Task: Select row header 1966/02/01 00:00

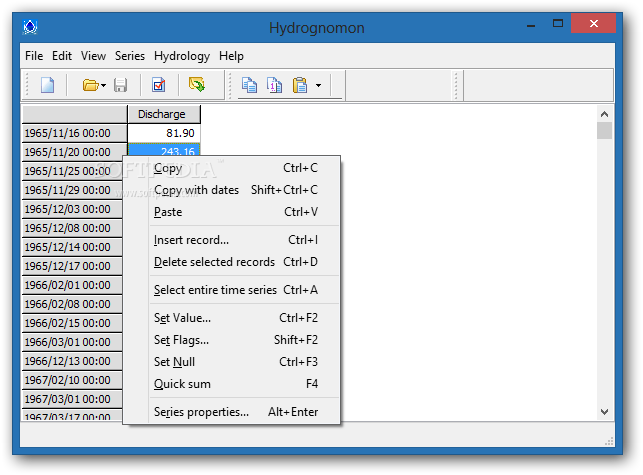Action: 72,285
